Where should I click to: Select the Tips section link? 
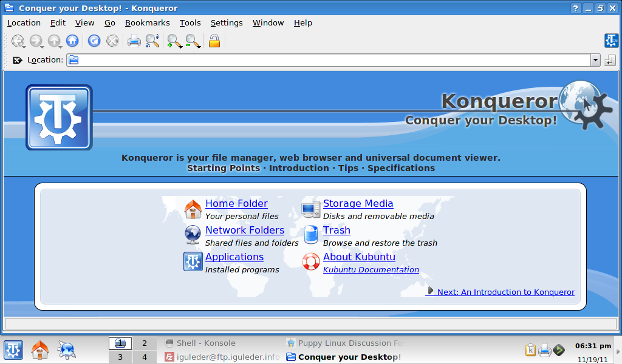point(348,168)
